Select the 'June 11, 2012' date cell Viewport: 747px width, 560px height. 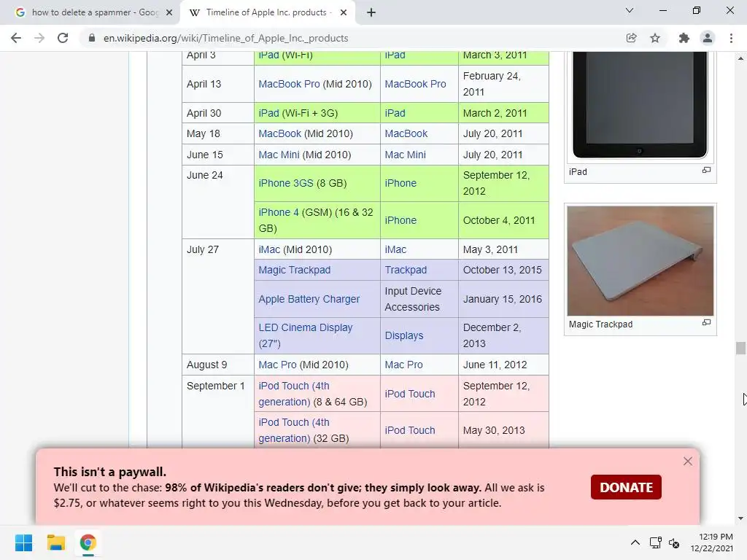tap(503, 365)
